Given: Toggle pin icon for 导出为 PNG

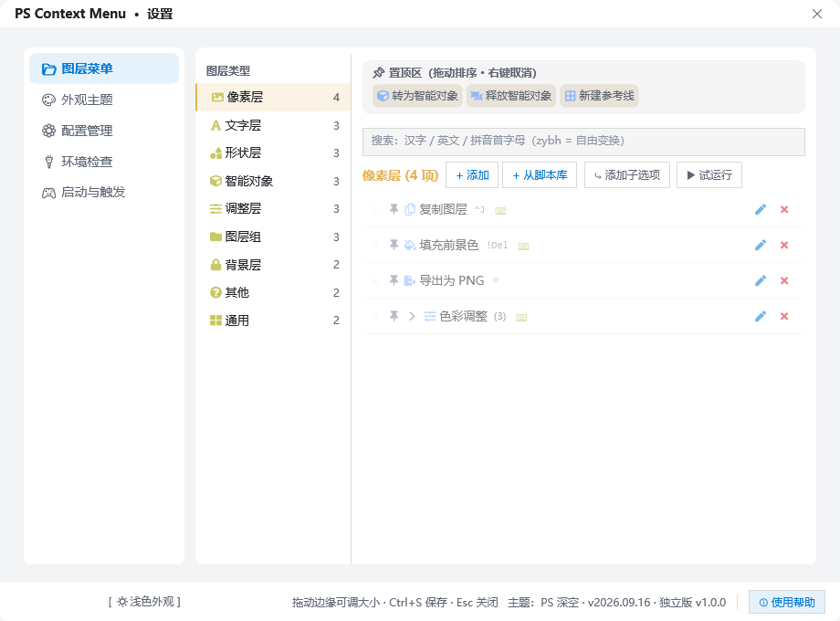Looking at the screenshot, I should [394, 280].
